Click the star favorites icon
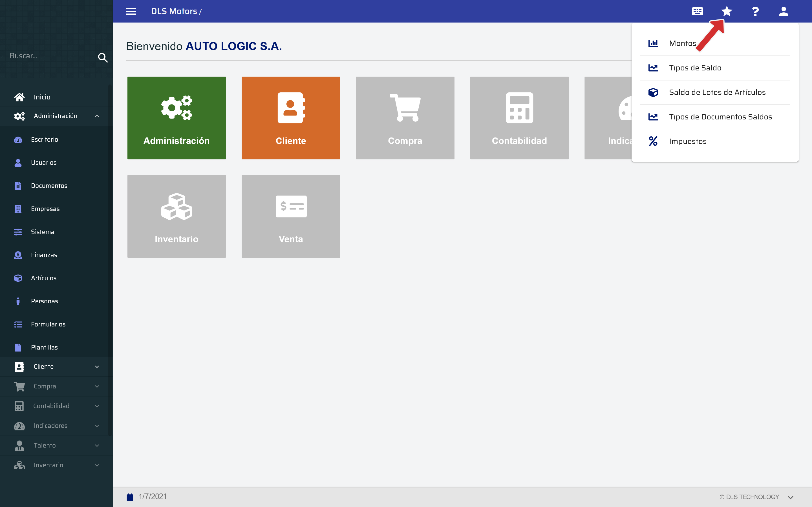This screenshot has width=812, height=507. (727, 11)
